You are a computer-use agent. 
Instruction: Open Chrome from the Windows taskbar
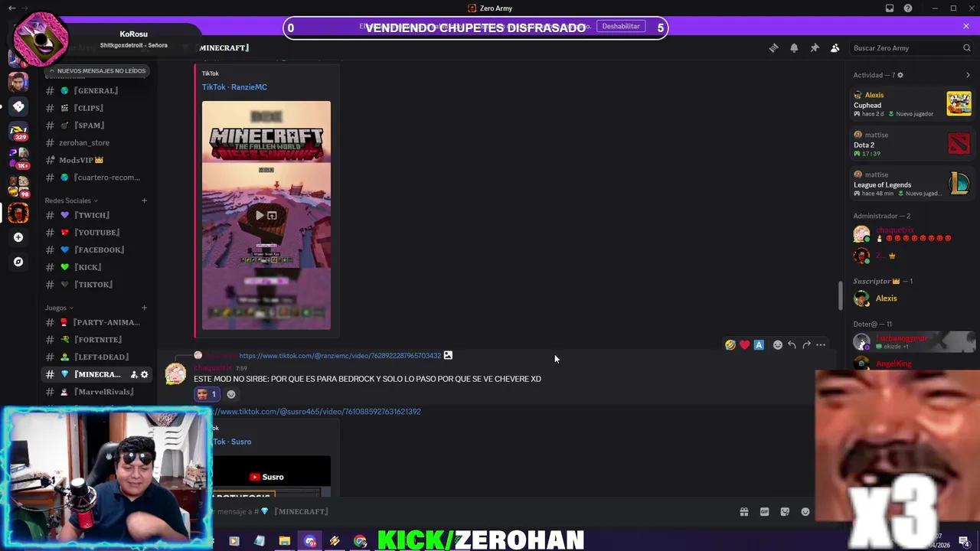360,542
